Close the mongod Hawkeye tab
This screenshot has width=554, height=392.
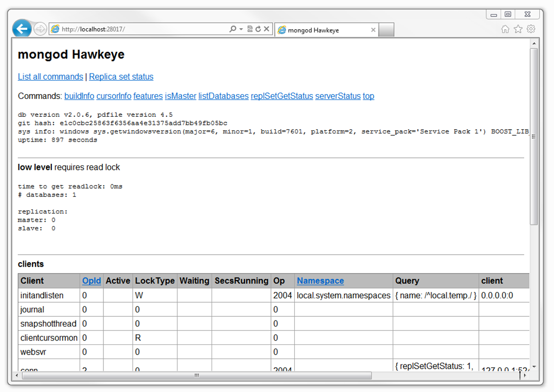373,30
